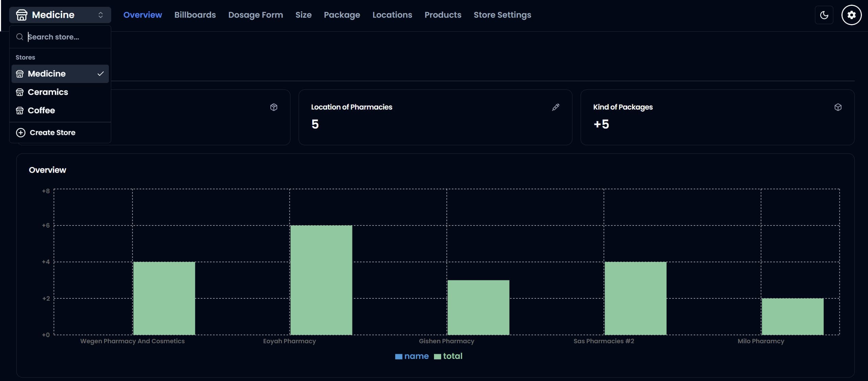Click the cube icon on the leftmost stats card
Image resolution: width=868 pixels, height=381 pixels.
[x=273, y=107]
